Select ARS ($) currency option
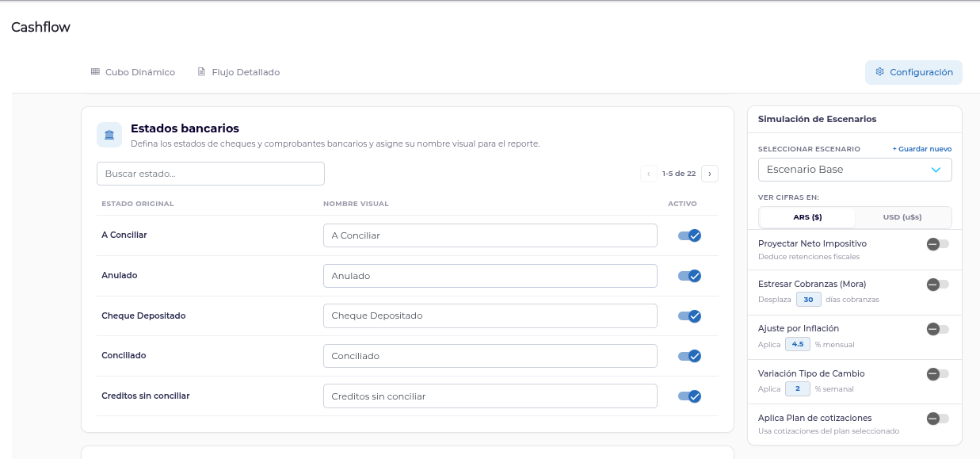The height and width of the screenshot is (459, 980). tap(807, 217)
